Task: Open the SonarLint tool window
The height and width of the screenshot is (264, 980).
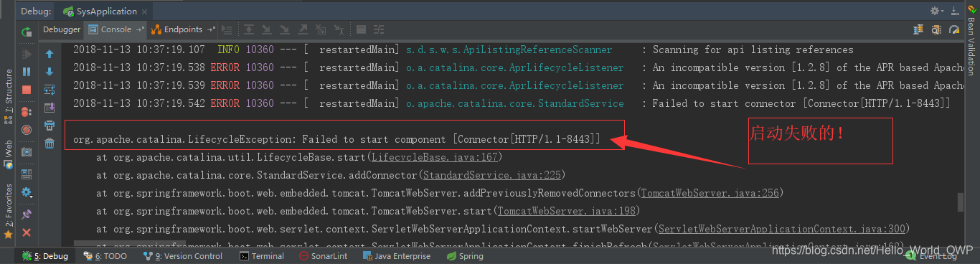Action: 323,256
